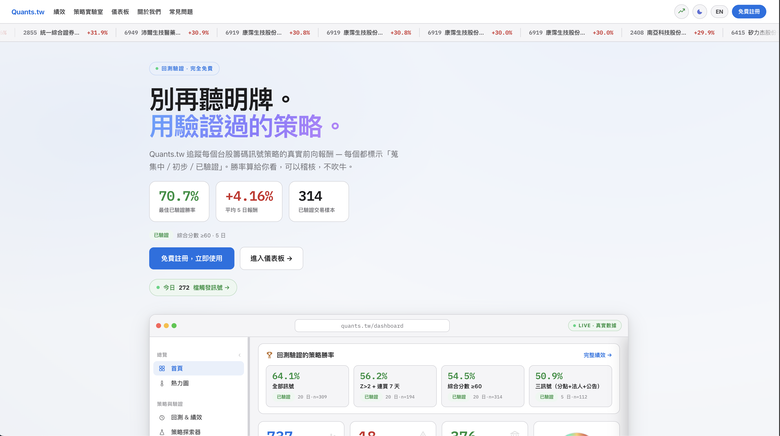Select ticker 2408 南亞科技 +29.9%
Viewport: 780px width, 436px height.
pyautogui.click(x=672, y=32)
